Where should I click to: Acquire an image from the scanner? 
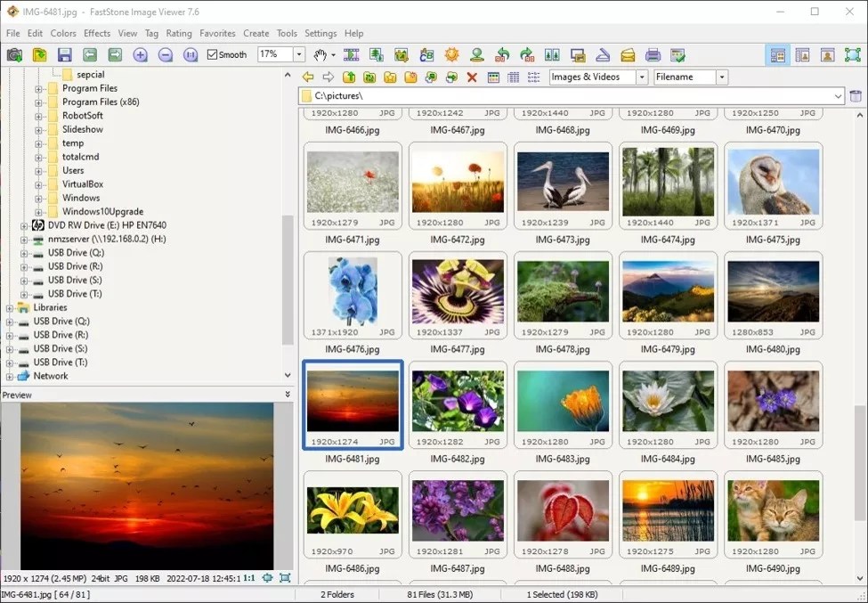pos(604,53)
